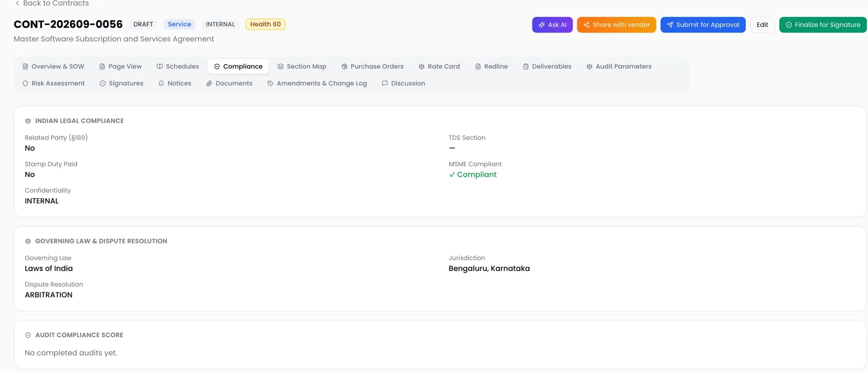Viewport: 868px width, 372px height.
Task: Click the Laws of India value
Action: point(49,268)
